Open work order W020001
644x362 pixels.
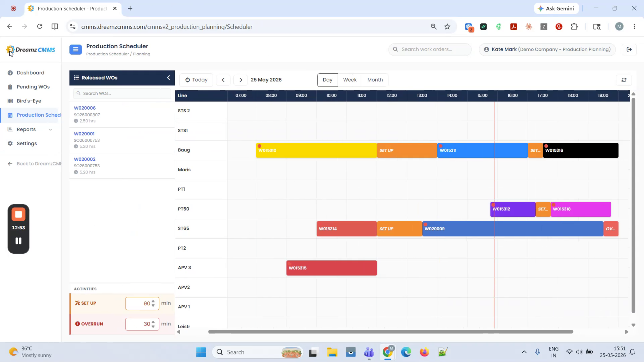coord(84,134)
